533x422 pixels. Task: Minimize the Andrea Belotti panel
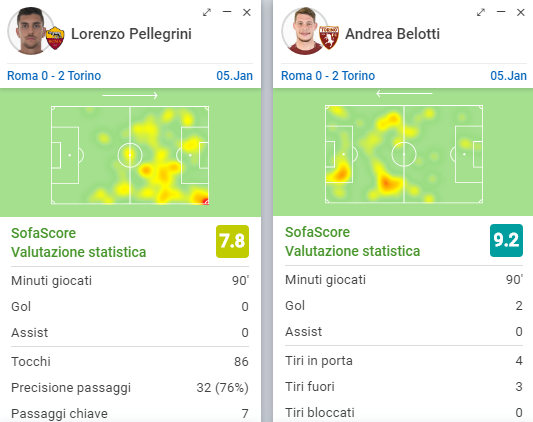click(x=501, y=12)
